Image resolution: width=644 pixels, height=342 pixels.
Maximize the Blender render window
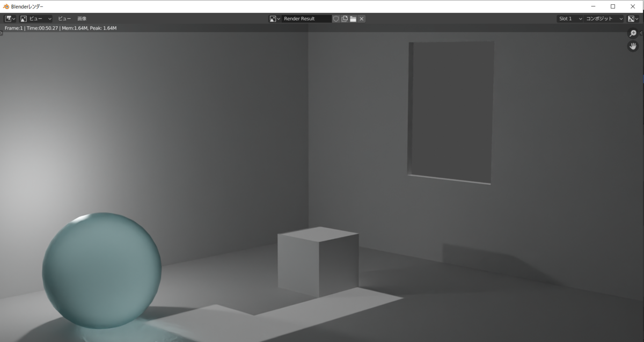point(613,6)
